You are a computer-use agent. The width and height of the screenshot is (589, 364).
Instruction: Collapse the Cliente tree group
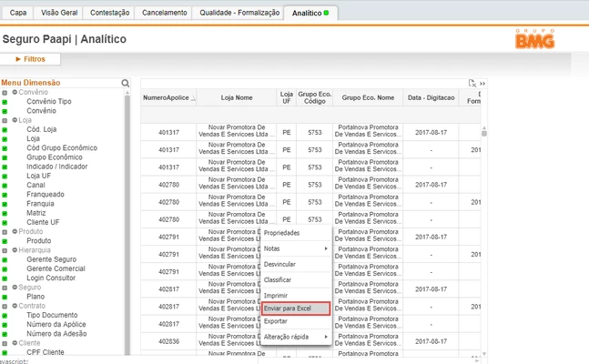pos(15,343)
